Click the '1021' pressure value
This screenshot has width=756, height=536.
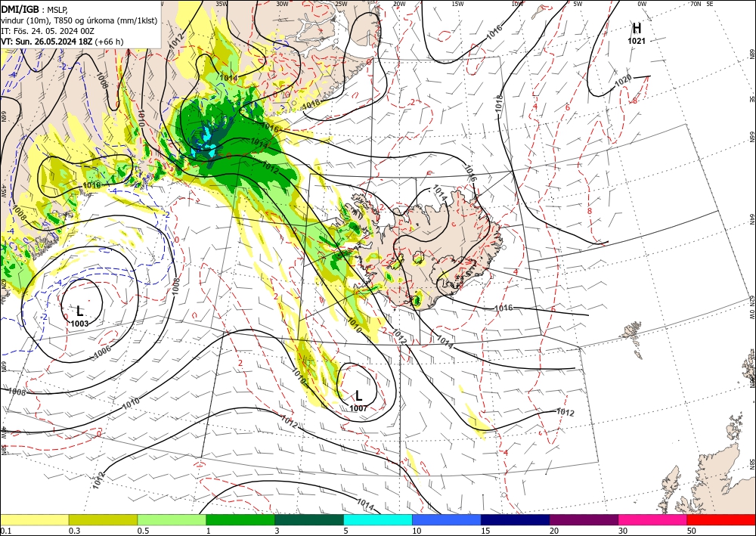(x=637, y=42)
